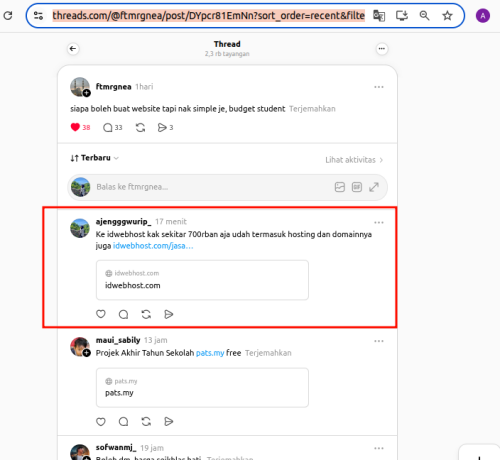500x460 pixels.
Task: Share the maui_sabily reply
Action: (169, 422)
